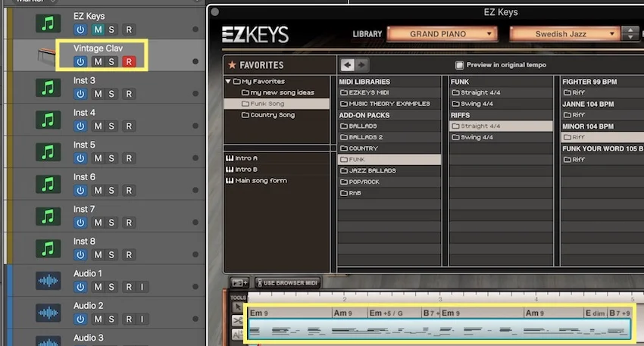This screenshot has width=644, height=346.
Task: Go back with the browser left arrow
Action: coord(348,65)
